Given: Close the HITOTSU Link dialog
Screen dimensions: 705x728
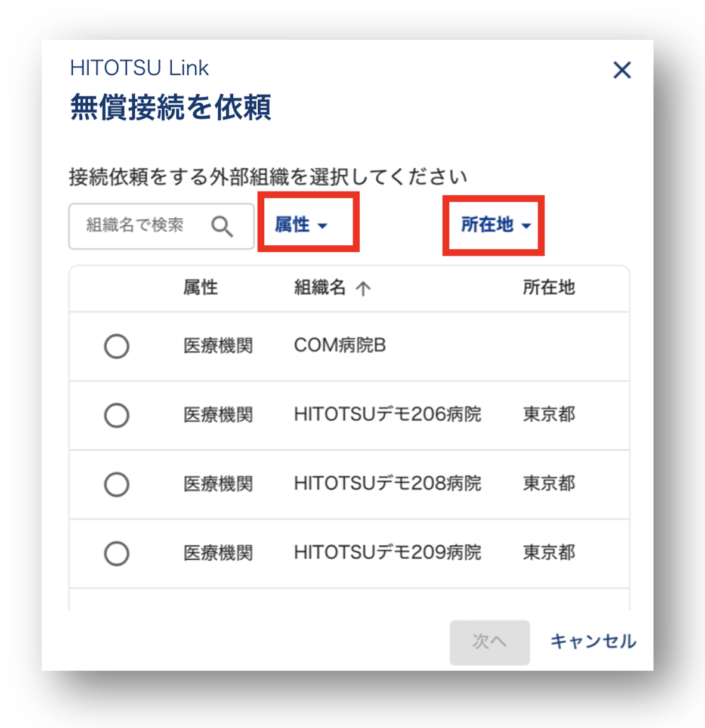Looking at the screenshot, I should (622, 70).
